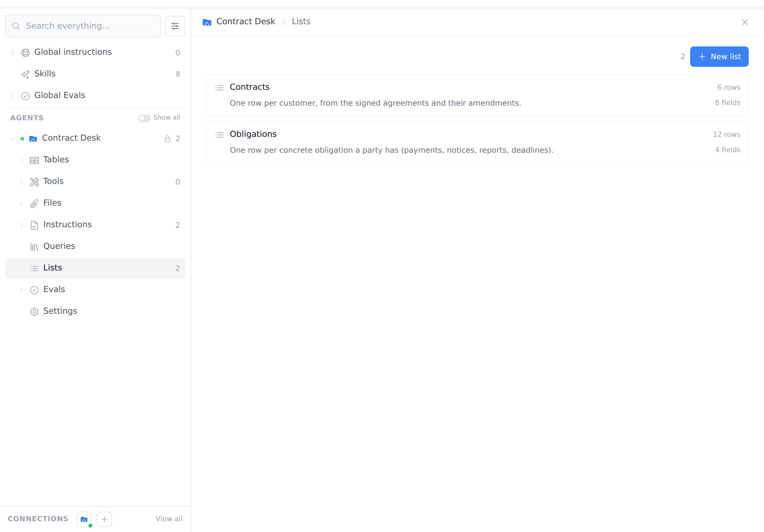Click the Contracts description 'One row per customer'
764x532 pixels.
pyautogui.click(x=375, y=103)
